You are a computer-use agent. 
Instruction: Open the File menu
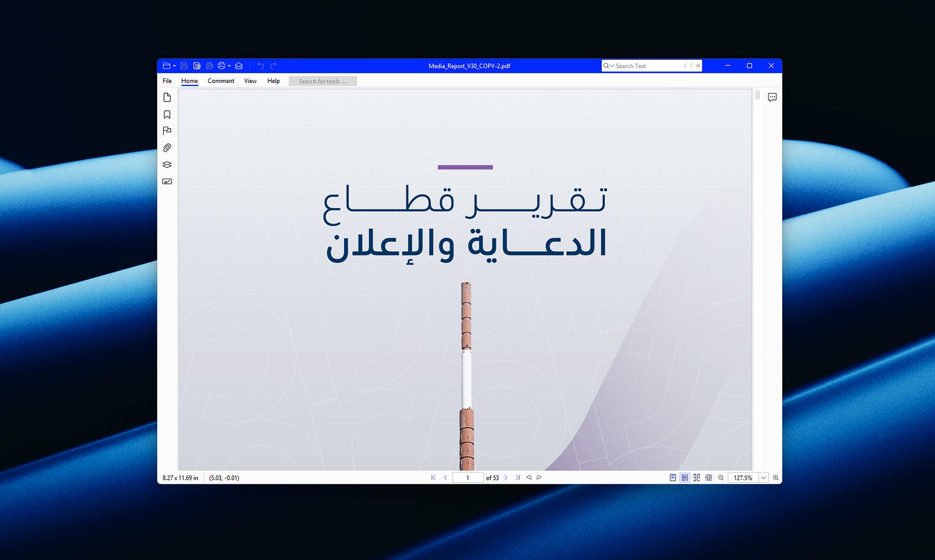coord(167,81)
